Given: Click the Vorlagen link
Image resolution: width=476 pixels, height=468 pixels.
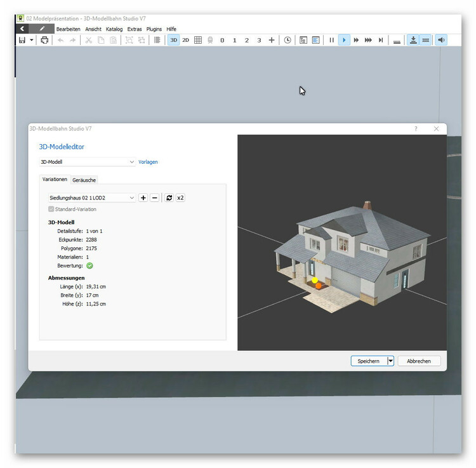Looking at the screenshot, I should click(148, 162).
